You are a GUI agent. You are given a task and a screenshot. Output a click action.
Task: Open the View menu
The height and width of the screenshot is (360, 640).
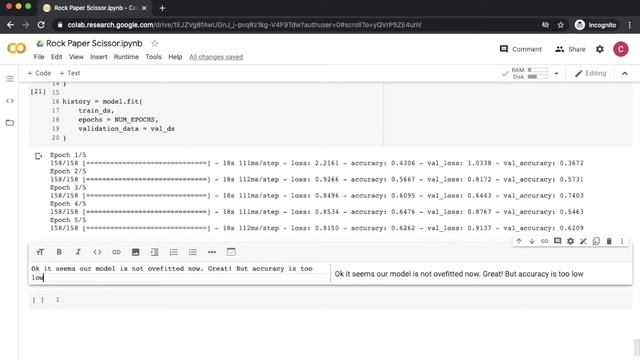click(76, 57)
